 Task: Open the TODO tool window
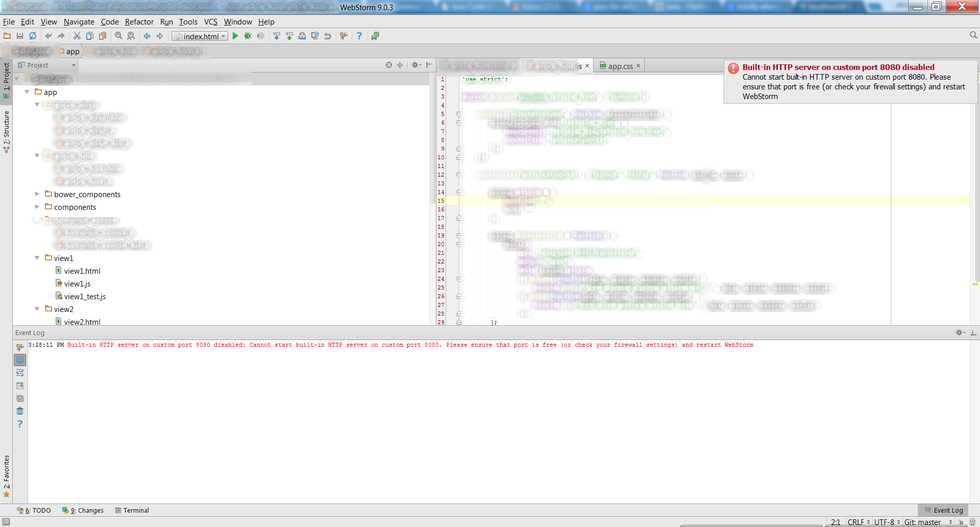[34, 510]
